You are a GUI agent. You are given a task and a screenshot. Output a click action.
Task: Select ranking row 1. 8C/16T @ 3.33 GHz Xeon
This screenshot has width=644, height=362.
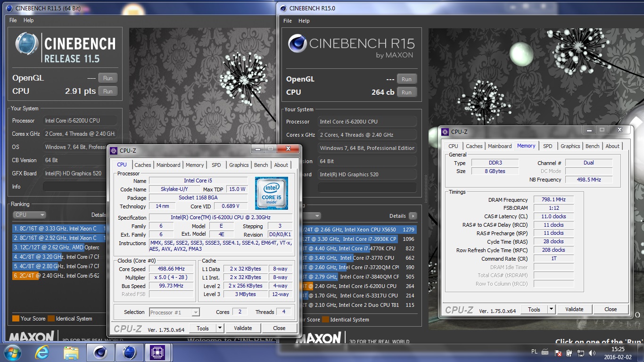pyautogui.click(x=59, y=229)
